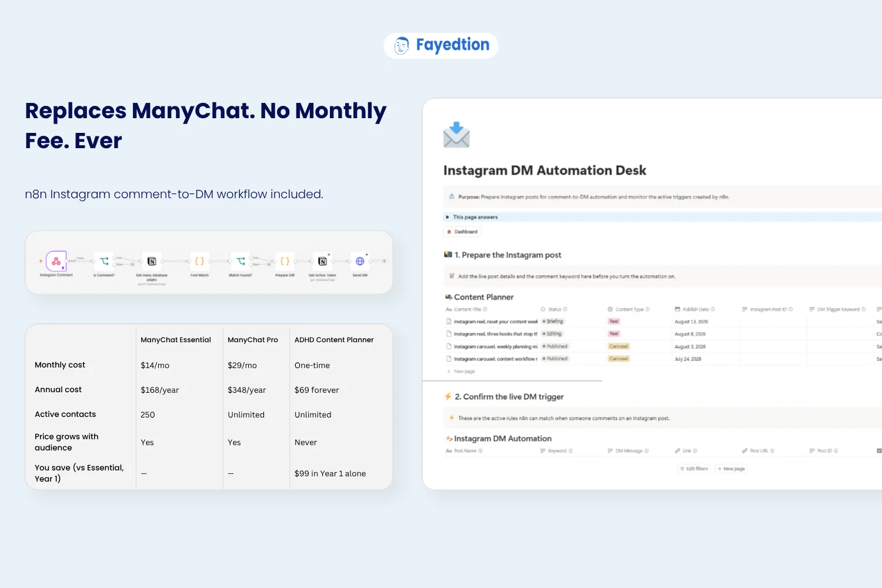Click the '$69 forever' cell
882x588 pixels.
click(x=317, y=390)
